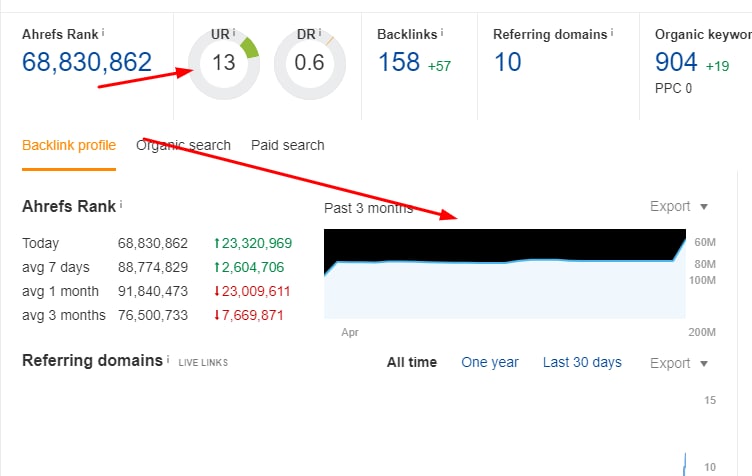Click the +19 organic keywords change value

tap(717, 66)
